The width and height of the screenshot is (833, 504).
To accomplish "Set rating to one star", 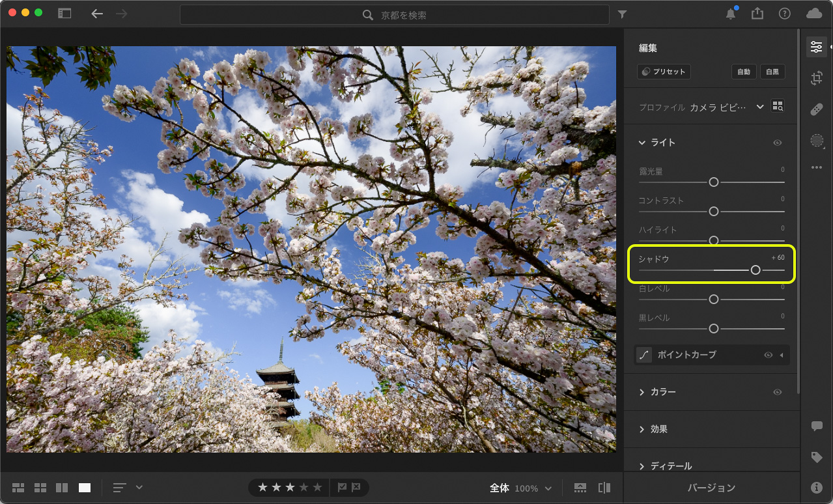I will pos(262,488).
